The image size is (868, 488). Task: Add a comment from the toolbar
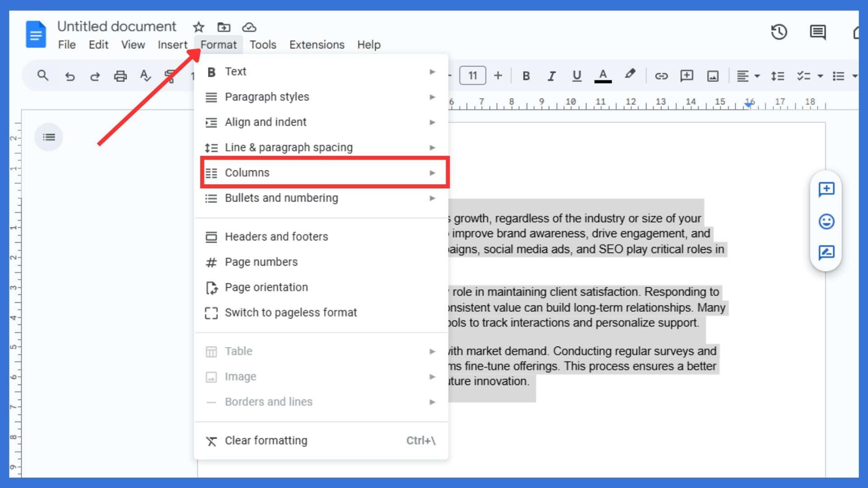(687, 76)
